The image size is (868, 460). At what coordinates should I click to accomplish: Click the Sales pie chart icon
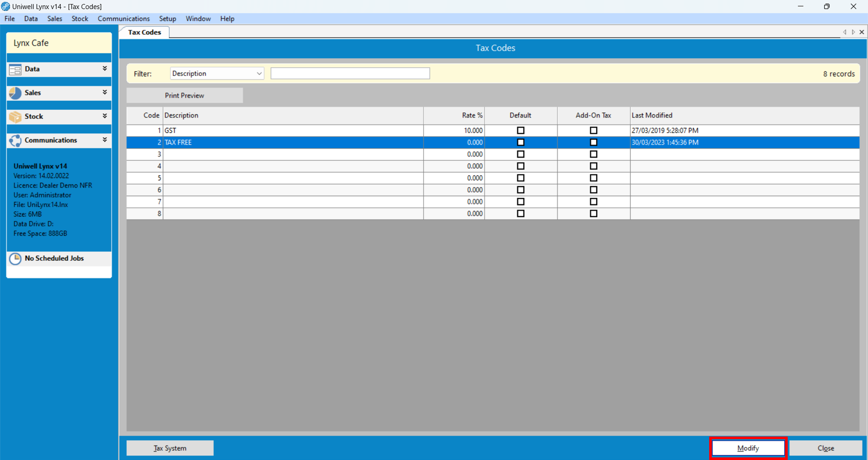pos(15,93)
